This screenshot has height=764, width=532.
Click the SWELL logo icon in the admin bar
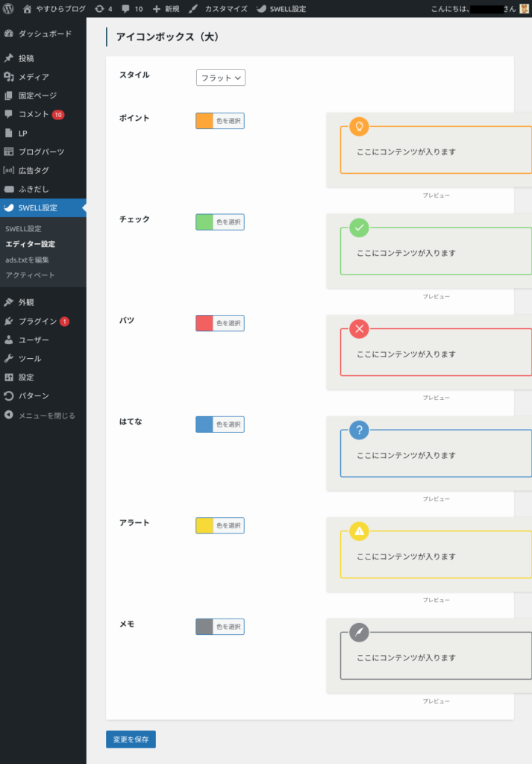pyautogui.click(x=262, y=9)
